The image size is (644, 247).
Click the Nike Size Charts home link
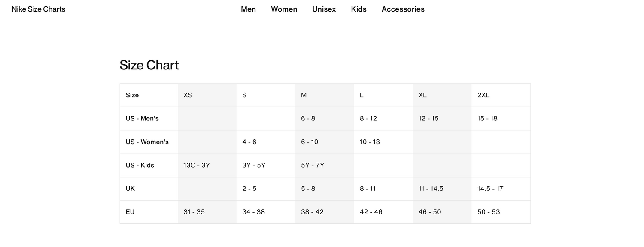pos(38,9)
